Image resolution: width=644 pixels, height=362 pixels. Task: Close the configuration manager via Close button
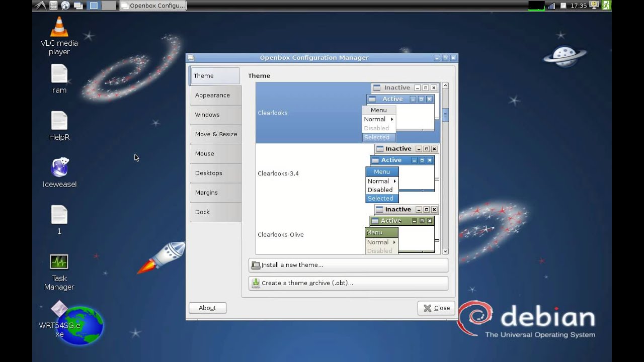[x=436, y=308]
